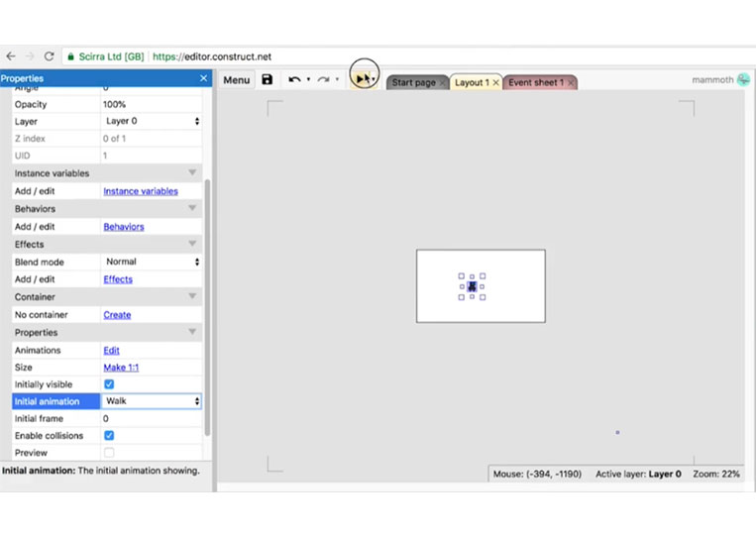
Task: Open the Behaviors link
Action: coord(124,227)
